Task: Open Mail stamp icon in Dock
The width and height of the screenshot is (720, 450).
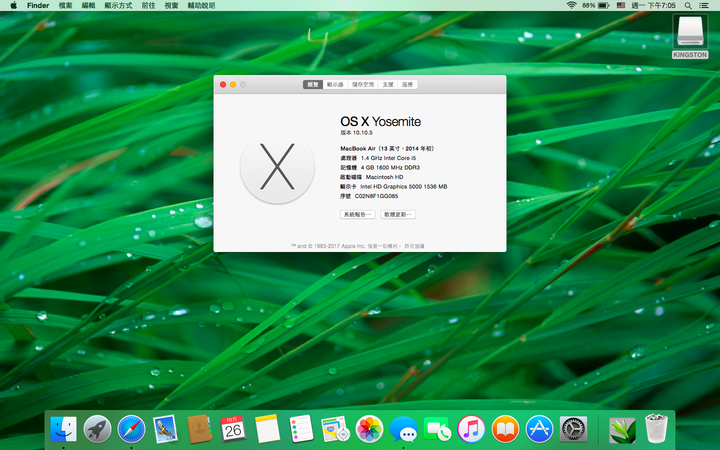Action: (x=165, y=429)
